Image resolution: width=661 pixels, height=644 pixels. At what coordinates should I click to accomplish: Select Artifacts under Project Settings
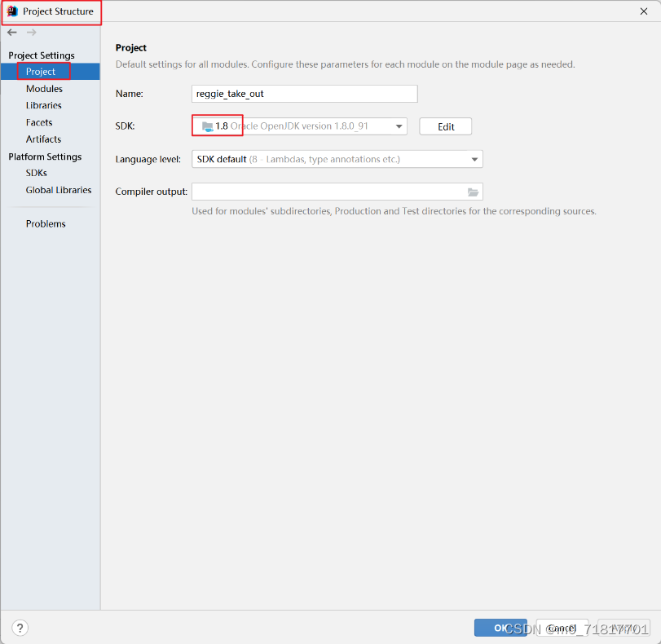click(42, 139)
